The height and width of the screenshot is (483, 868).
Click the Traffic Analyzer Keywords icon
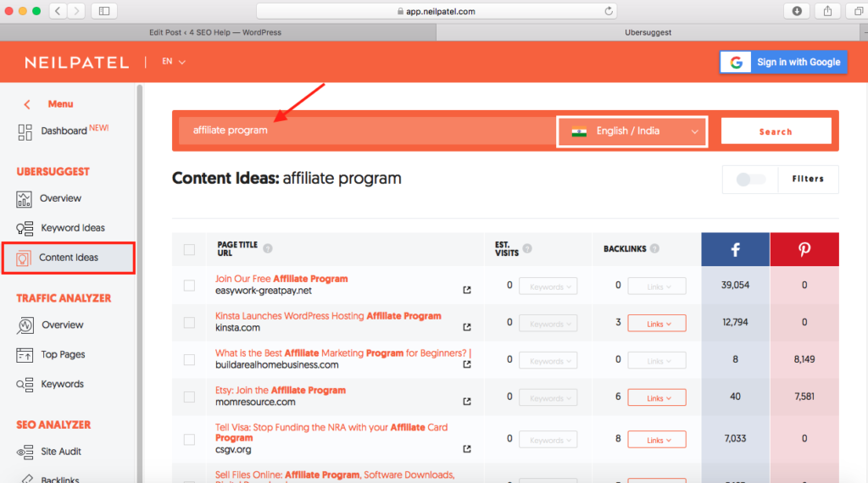point(25,385)
